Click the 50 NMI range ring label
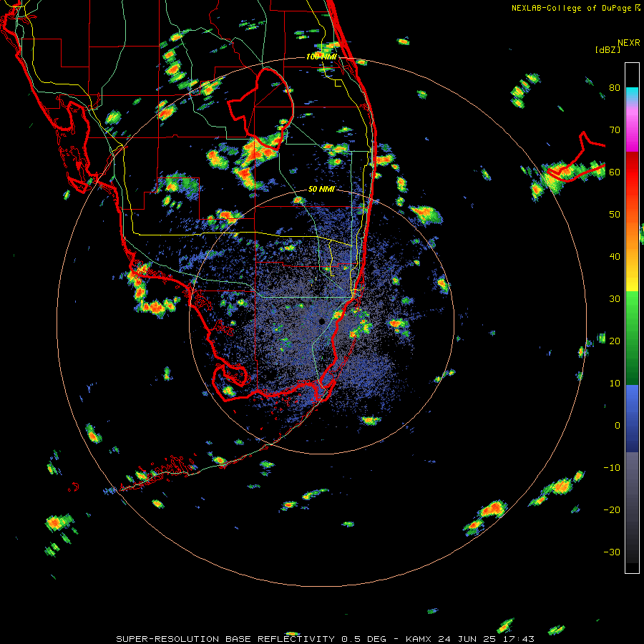The image size is (644, 644). 321,190
